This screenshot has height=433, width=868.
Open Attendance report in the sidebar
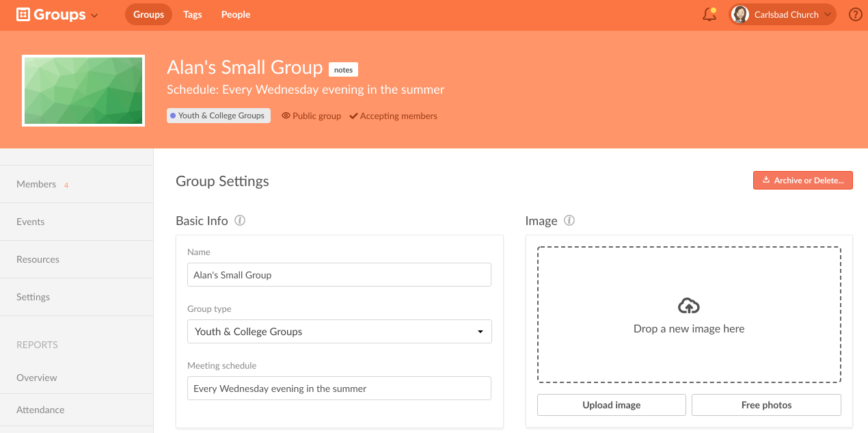point(40,410)
